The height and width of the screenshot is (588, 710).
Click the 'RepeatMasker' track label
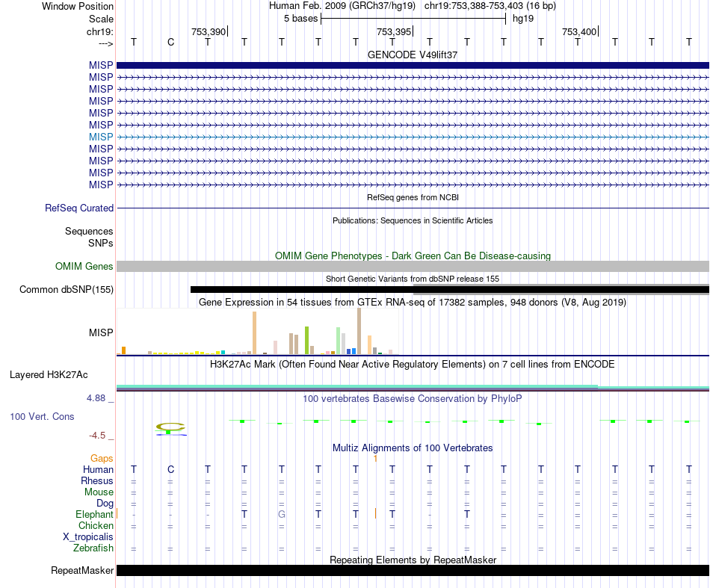pos(82,570)
